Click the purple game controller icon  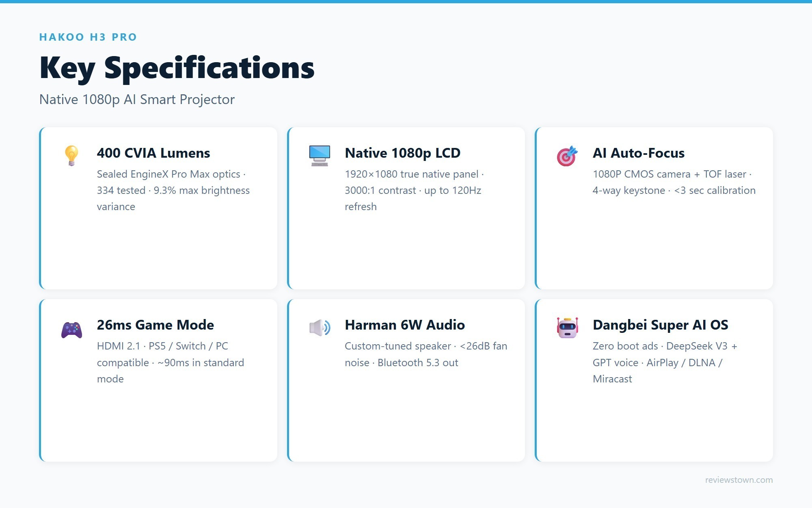coord(71,330)
